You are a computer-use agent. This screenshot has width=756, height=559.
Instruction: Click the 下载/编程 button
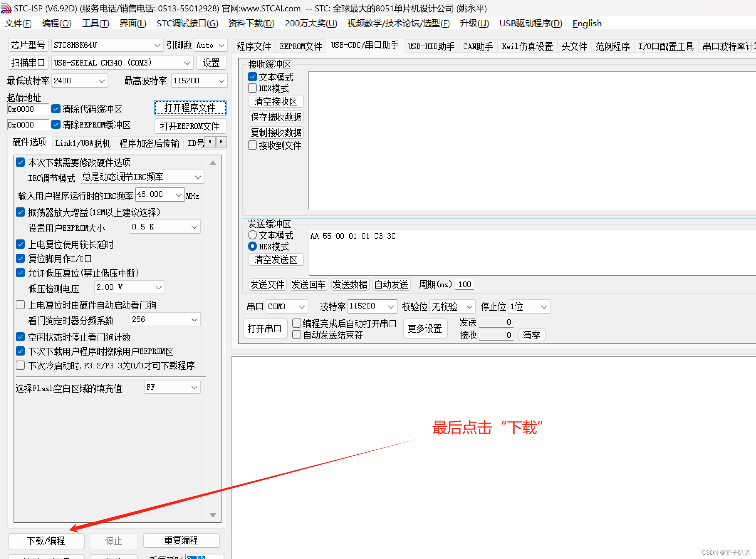46,541
